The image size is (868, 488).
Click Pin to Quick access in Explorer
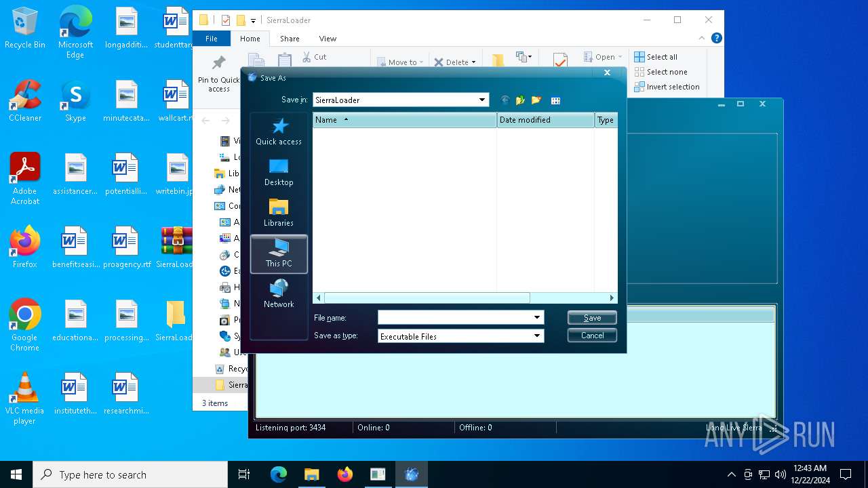218,74
